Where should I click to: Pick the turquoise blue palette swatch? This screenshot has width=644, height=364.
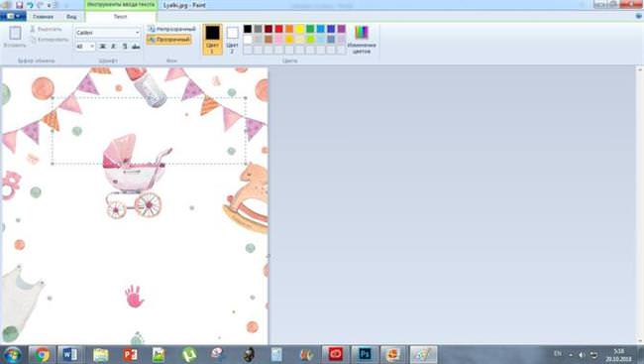point(320,29)
